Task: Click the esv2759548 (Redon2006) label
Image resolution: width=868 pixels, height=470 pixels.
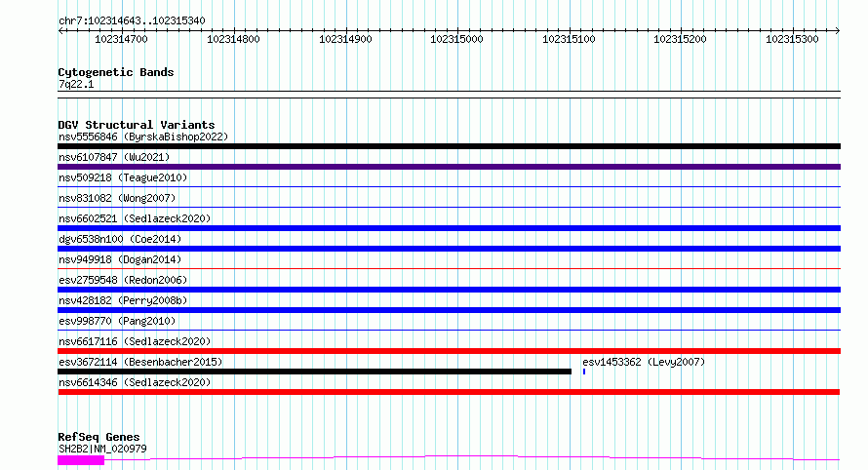Action: [123, 280]
